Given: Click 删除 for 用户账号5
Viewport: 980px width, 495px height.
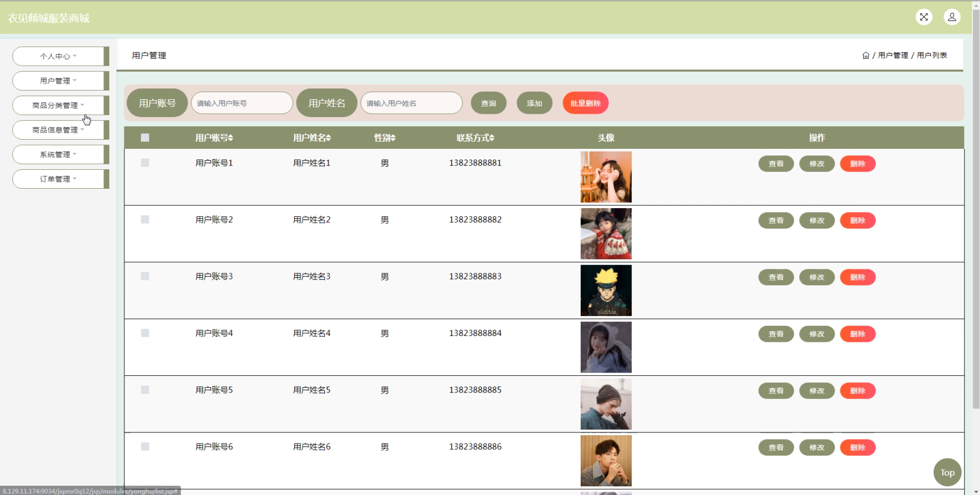Looking at the screenshot, I should pyautogui.click(x=858, y=391).
